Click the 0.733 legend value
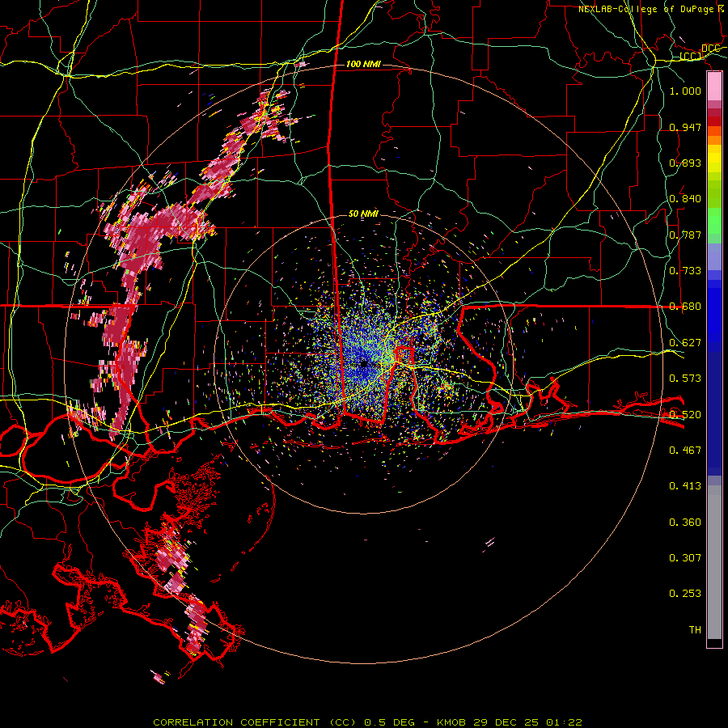Viewport: 728px width, 728px height. (685, 270)
